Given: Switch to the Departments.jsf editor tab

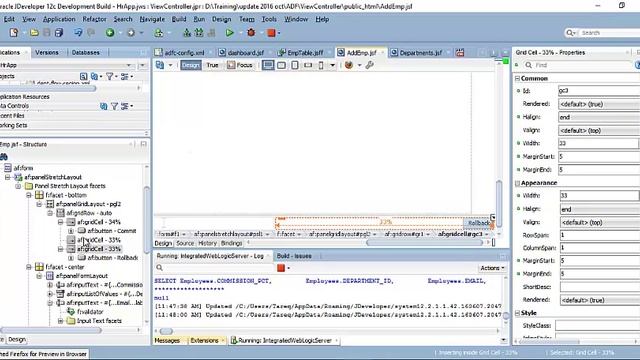Looking at the screenshot, I should pos(420,53).
